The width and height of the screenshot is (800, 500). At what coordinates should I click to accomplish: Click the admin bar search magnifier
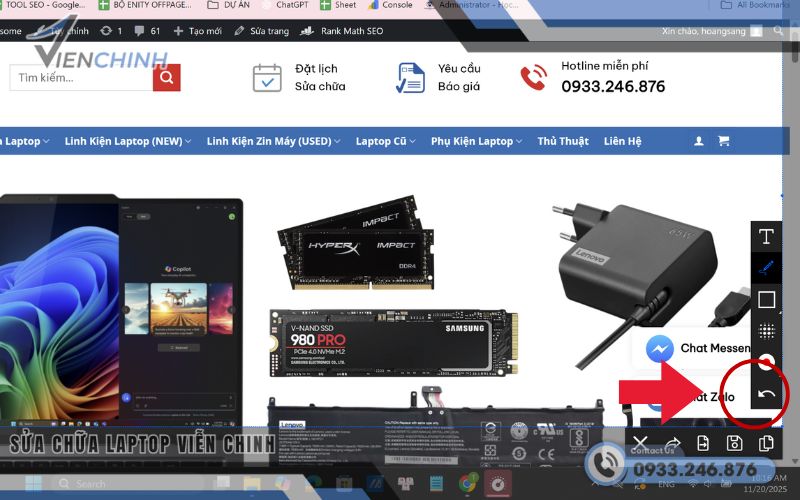click(x=778, y=31)
